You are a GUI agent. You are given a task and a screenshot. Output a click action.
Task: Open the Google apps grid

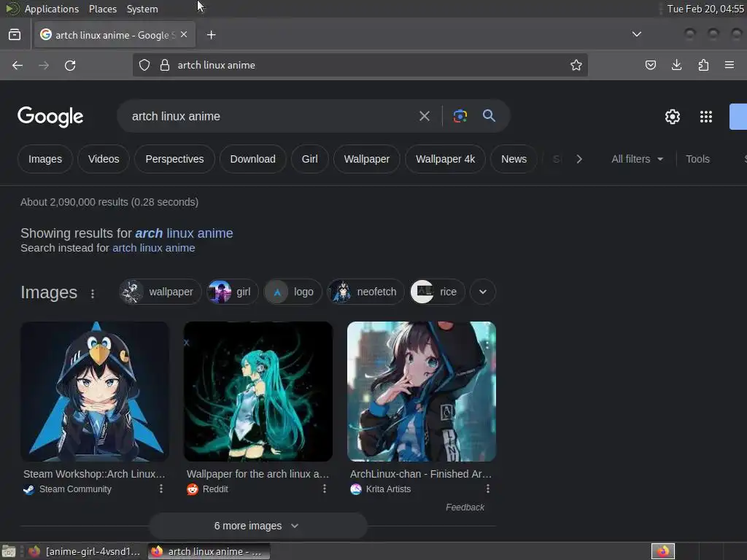705,117
